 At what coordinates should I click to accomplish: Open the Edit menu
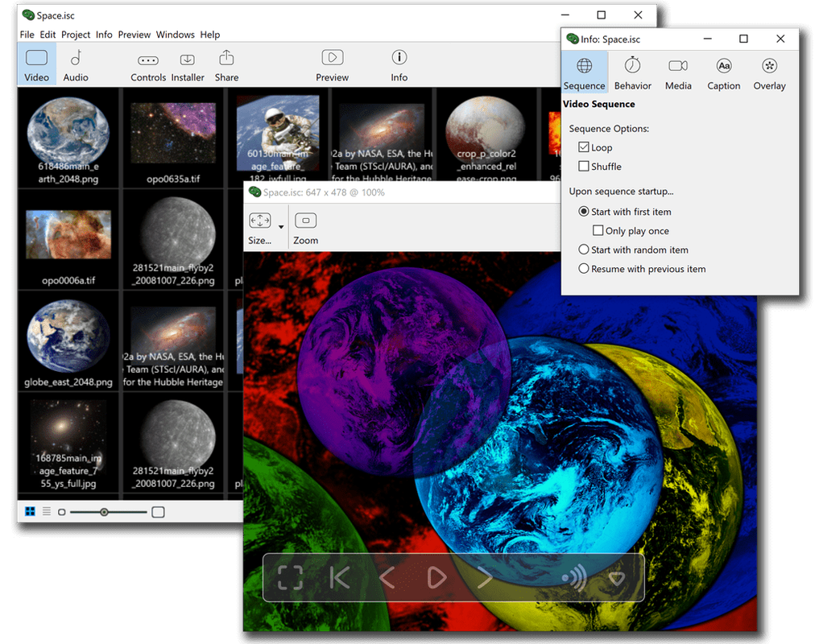[48, 35]
